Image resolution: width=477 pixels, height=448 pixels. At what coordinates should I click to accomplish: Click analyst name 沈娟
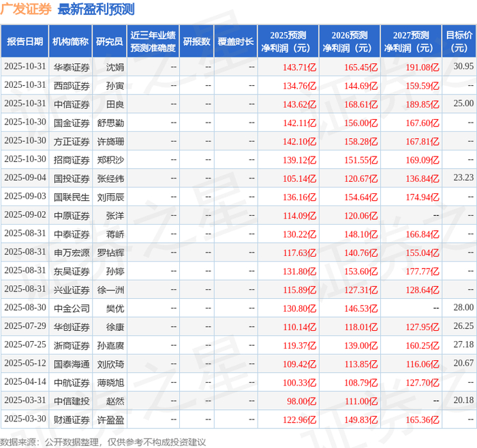coord(115,67)
